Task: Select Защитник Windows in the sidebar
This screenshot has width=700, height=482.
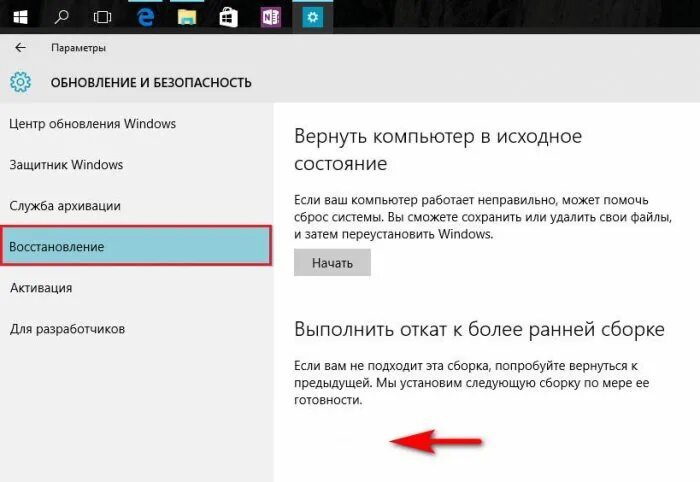Action: click(x=66, y=165)
